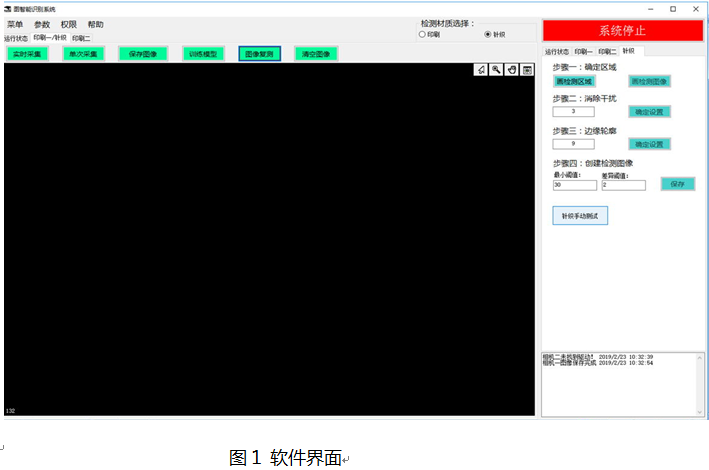The width and height of the screenshot is (709, 470).
Task: Open the 帮助 menu
Action: click(x=95, y=24)
